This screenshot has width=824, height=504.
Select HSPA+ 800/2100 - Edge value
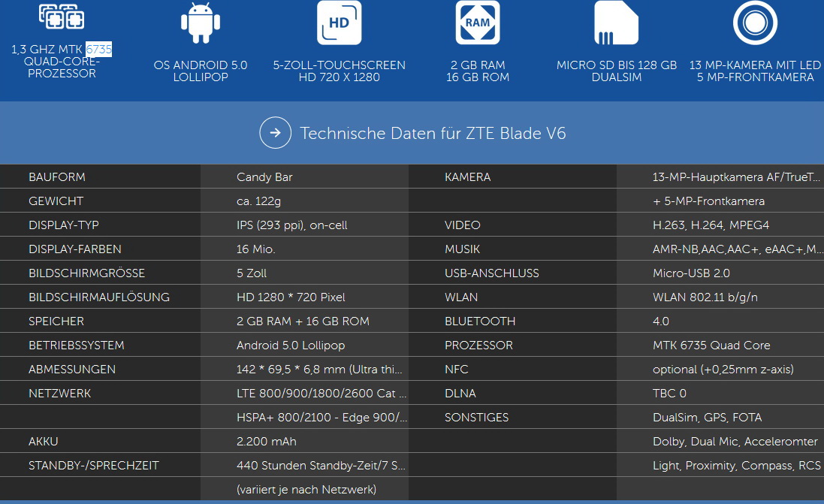tap(321, 418)
